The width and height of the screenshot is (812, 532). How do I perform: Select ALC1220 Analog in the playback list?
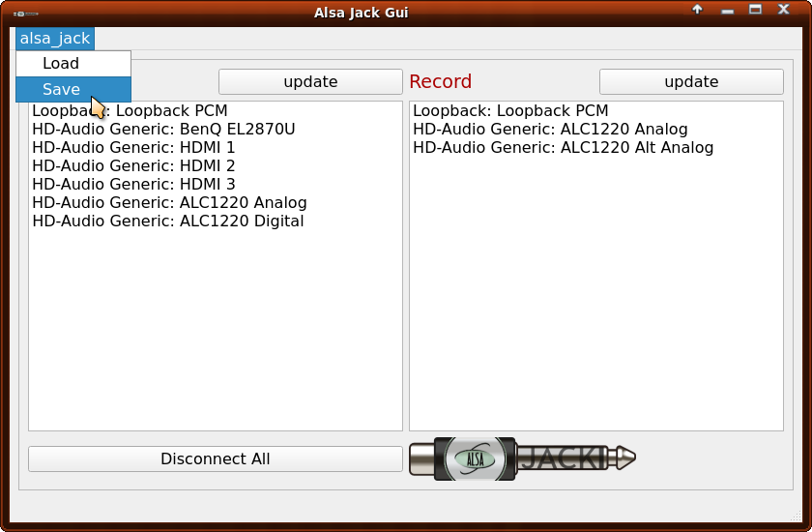click(x=169, y=203)
